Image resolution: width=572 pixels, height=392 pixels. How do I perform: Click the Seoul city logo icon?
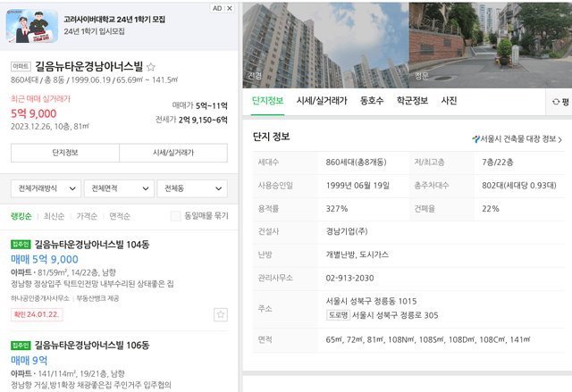click(x=475, y=138)
